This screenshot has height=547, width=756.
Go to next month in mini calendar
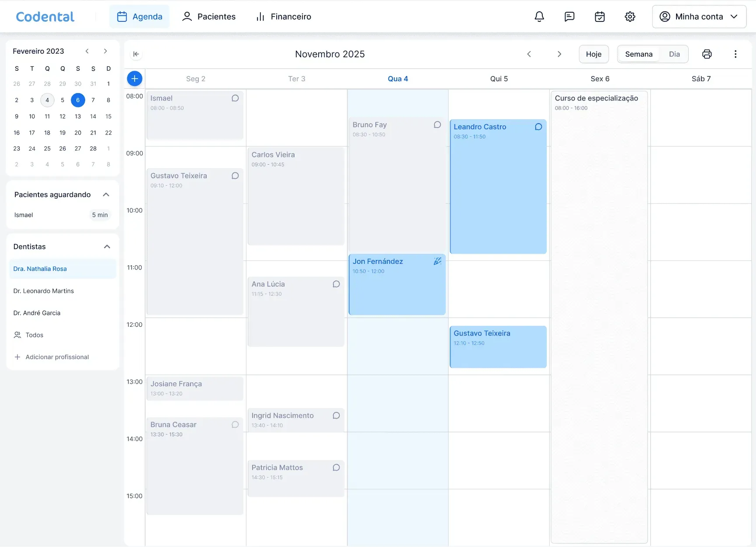105,51
